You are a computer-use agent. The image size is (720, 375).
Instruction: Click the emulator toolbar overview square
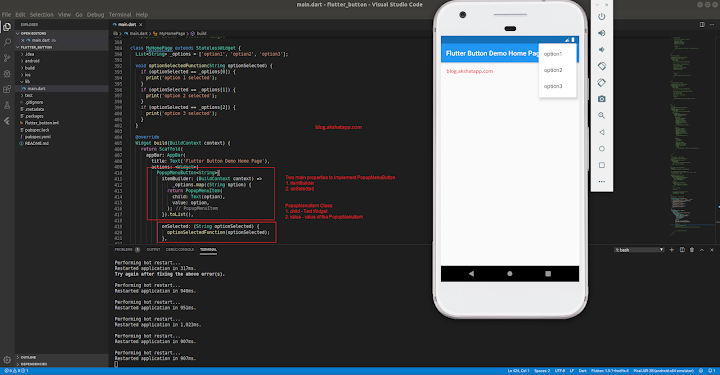click(602, 165)
